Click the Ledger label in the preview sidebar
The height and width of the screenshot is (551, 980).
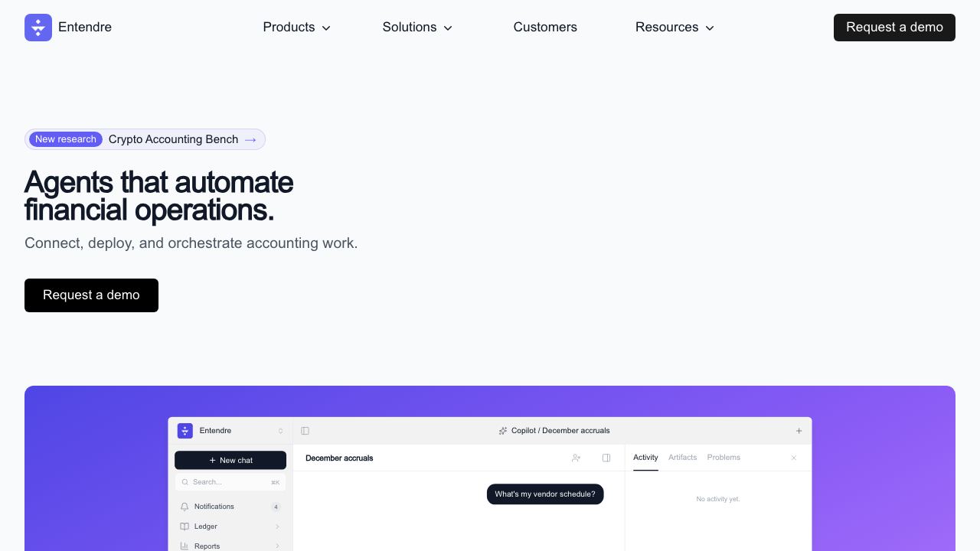point(206,527)
